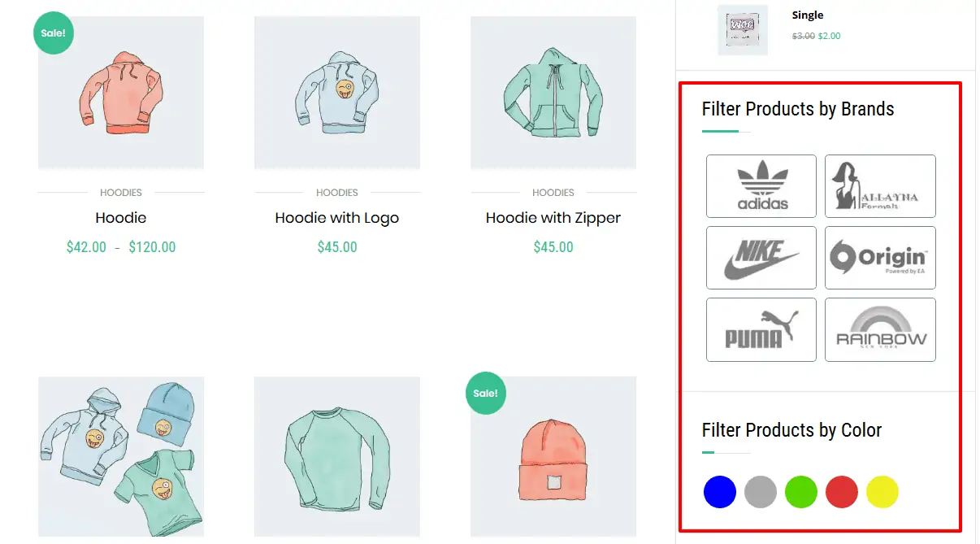Pick the gray color filter swatch

[x=761, y=492]
